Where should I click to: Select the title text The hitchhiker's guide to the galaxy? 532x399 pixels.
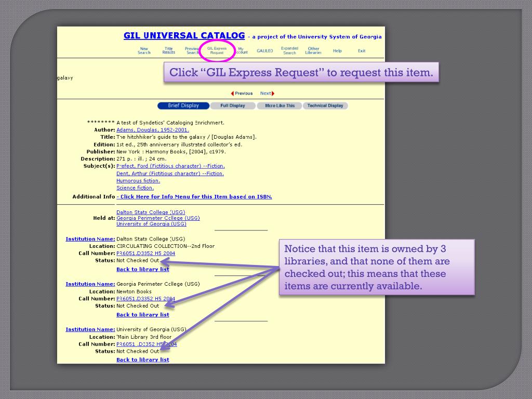pos(161,137)
